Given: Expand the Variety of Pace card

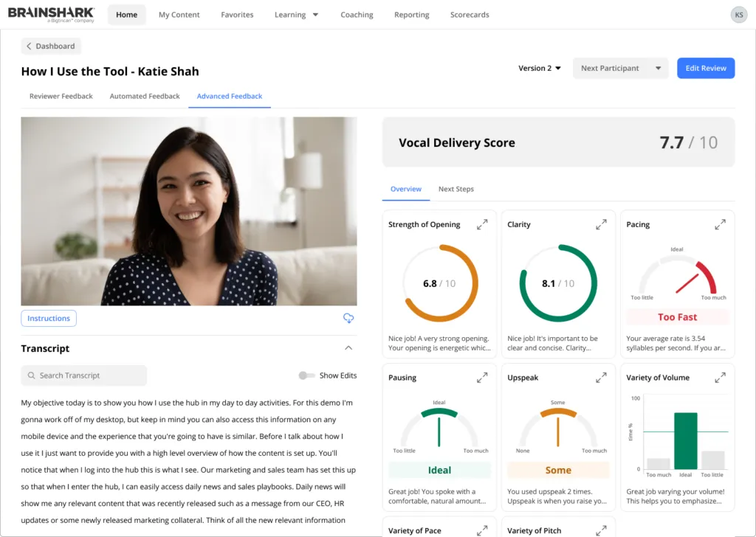Looking at the screenshot, I should point(481,531).
